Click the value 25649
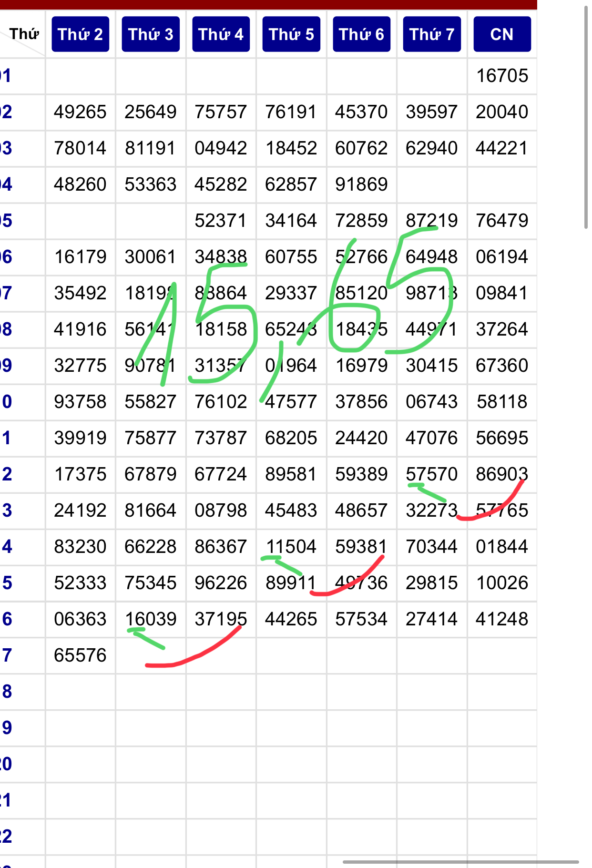The height and width of the screenshot is (868, 592). [151, 112]
